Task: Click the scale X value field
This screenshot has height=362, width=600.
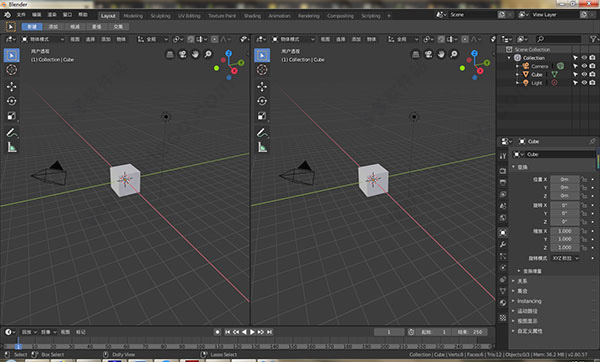Action: coord(565,231)
